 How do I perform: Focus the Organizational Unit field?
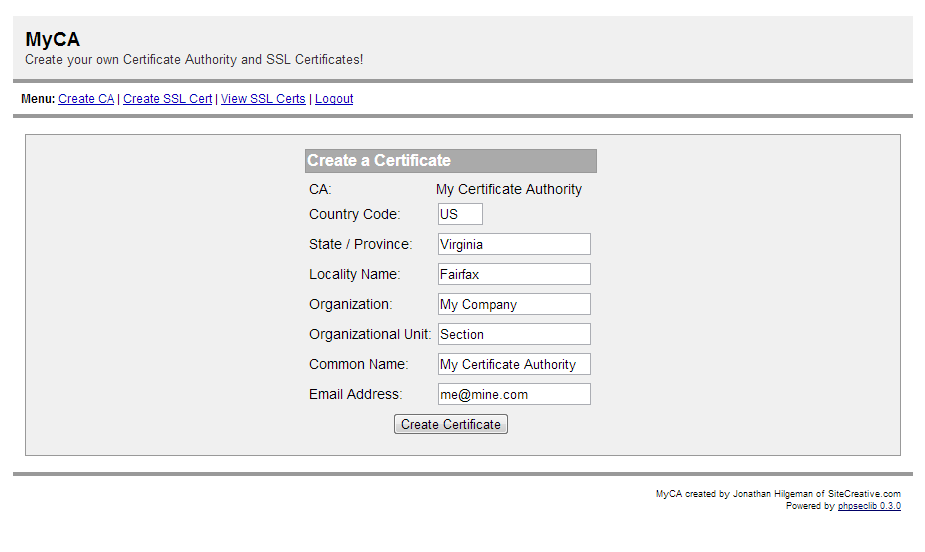(514, 334)
